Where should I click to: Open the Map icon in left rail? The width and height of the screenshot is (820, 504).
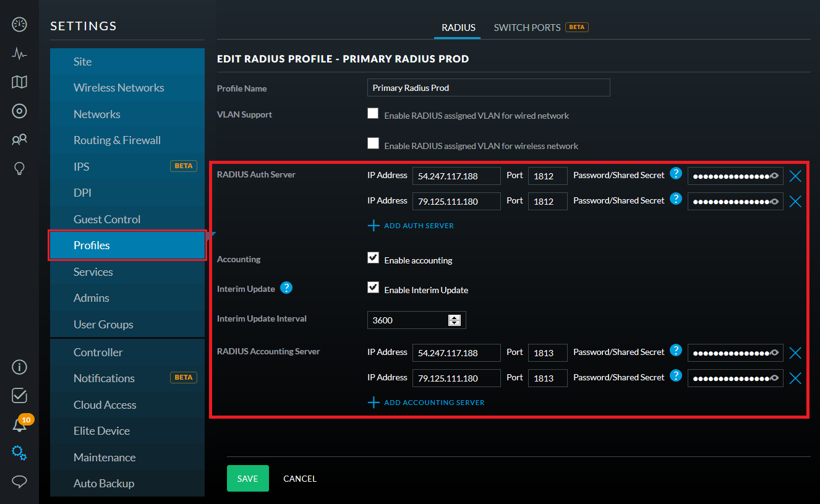[19, 82]
